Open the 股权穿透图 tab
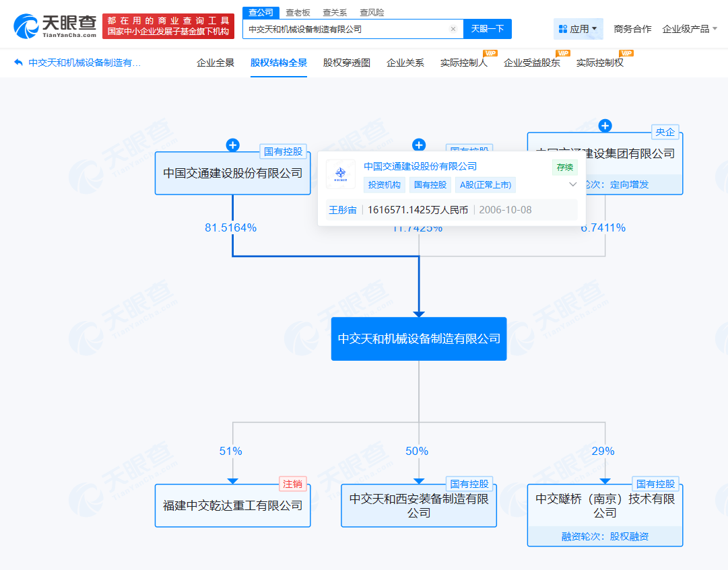The image size is (728, 570). click(x=347, y=63)
